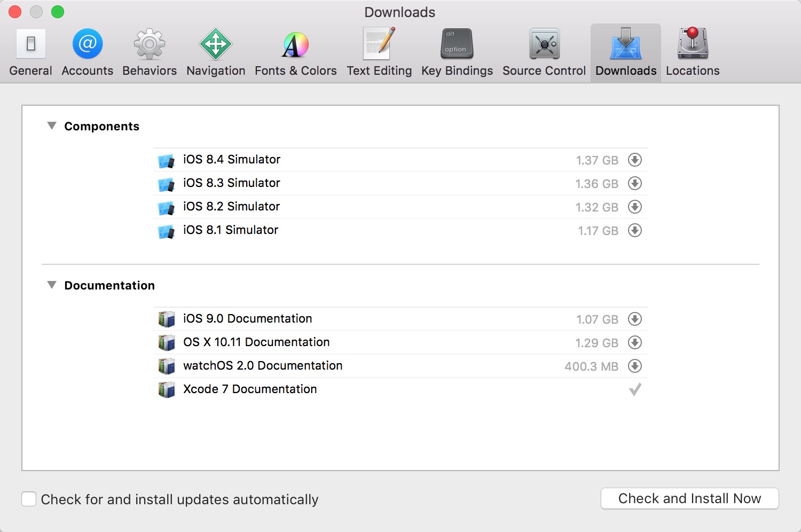
Task: Click the Components section heading
Action: click(x=102, y=127)
